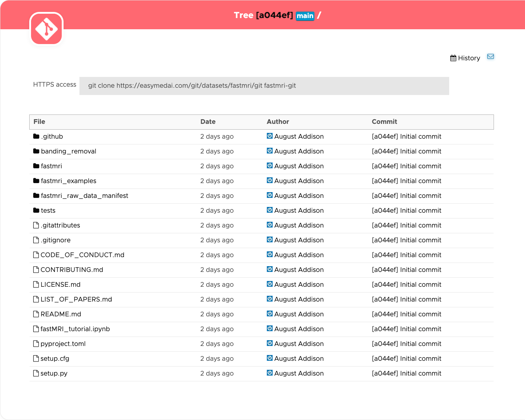This screenshot has width=525, height=420.
Task: Click the Author column header
Action: (x=278, y=122)
